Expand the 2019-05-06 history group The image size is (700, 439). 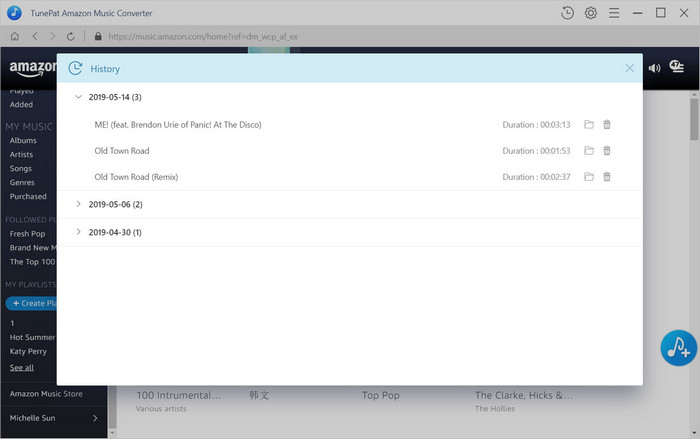pos(78,204)
